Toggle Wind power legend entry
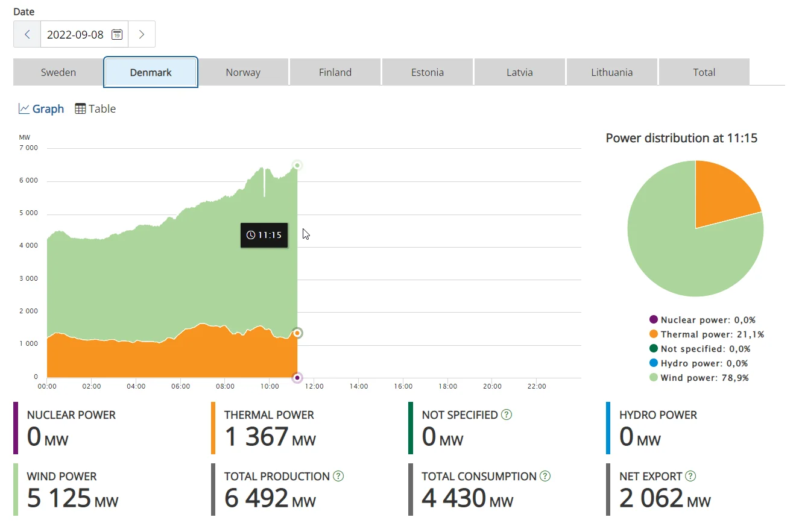Screen dimensions: 799x532 click(x=704, y=378)
